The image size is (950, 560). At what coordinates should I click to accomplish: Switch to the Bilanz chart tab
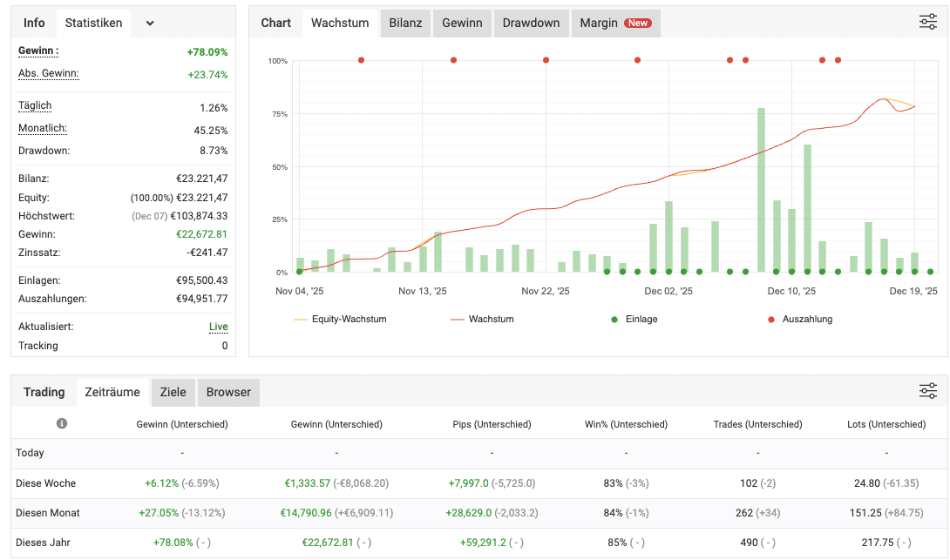click(x=405, y=24)
